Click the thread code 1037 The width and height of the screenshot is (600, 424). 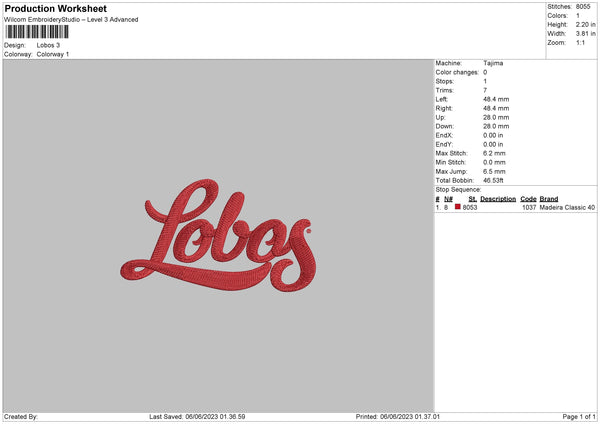529,207
